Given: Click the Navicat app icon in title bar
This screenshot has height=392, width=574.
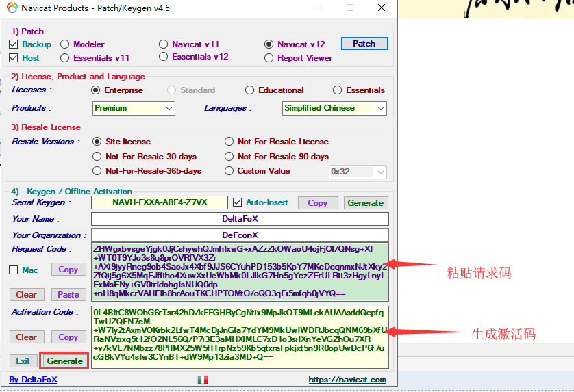Looking at the screenshot, I should click(12, 8).
